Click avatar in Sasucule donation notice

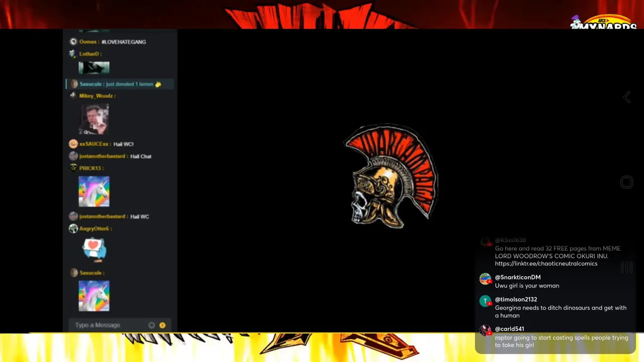[x=73, y=84]
